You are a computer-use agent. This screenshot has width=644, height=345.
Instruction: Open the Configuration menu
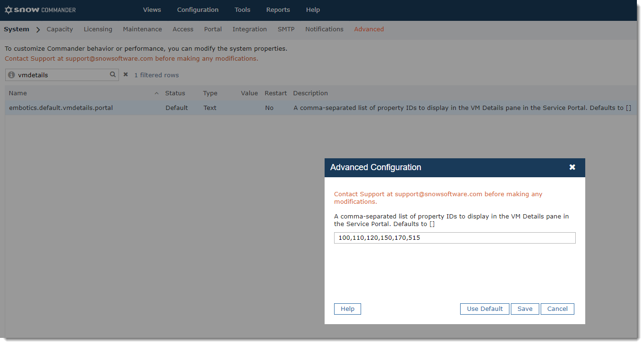[198, 9]
